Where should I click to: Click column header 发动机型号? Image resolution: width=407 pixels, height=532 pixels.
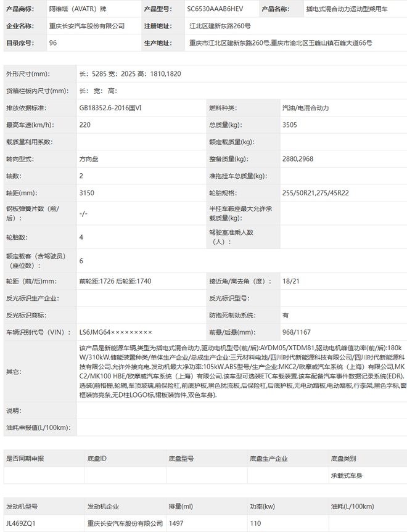(x=22, y=507)
